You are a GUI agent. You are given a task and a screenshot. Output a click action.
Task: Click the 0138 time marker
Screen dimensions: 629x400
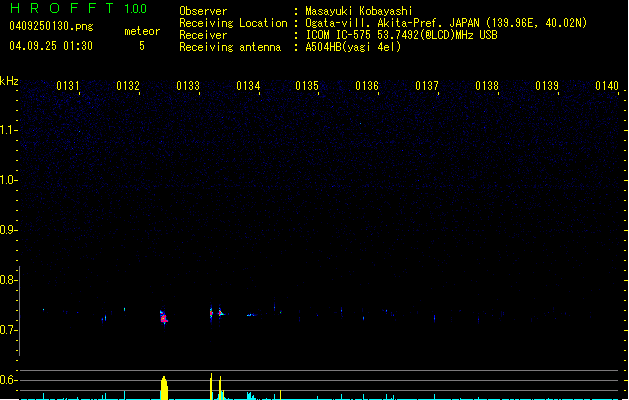(487, 86)
